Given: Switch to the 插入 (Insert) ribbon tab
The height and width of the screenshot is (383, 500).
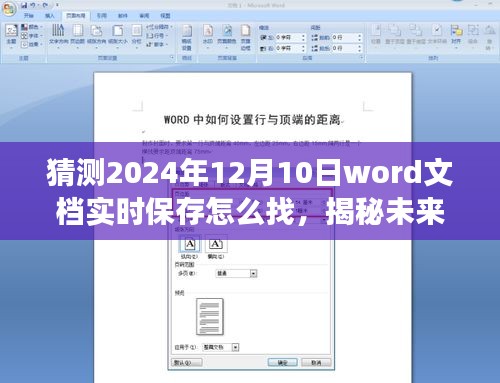Looking at the screenshot, I should coord(50,16).
